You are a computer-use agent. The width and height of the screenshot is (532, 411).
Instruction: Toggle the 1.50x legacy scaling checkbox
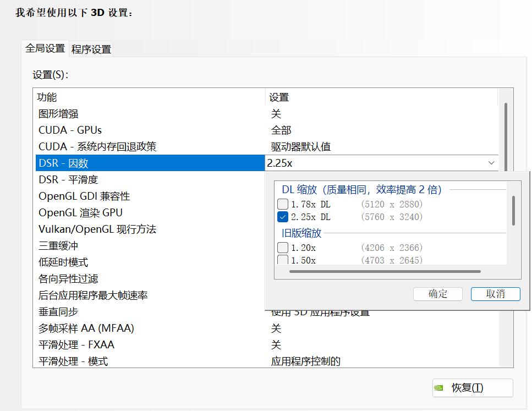pyautogui.click(x=283, y=260)
